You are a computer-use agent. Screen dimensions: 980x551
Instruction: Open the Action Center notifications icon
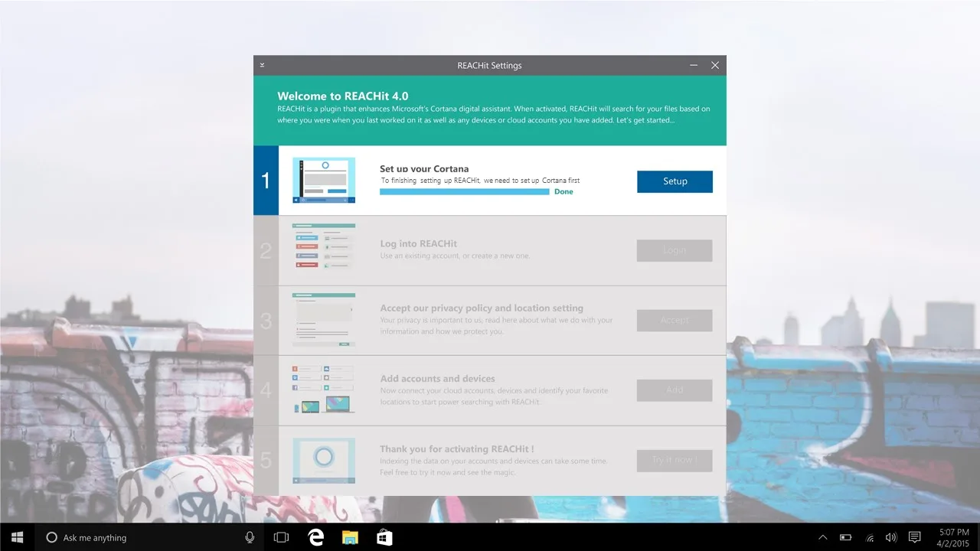[914, 537]
